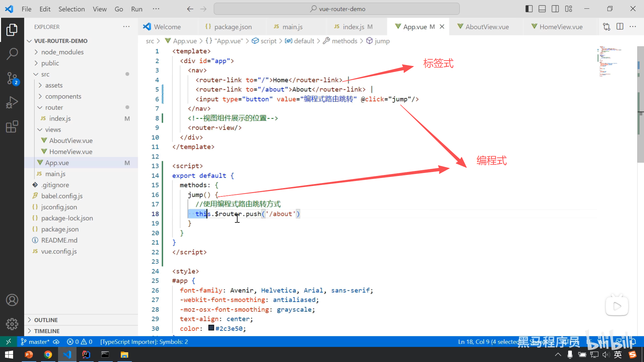Open the Manage gear settings icon
Image resolution: width=644 pixels, height=362 pixels.
(12, 324)
